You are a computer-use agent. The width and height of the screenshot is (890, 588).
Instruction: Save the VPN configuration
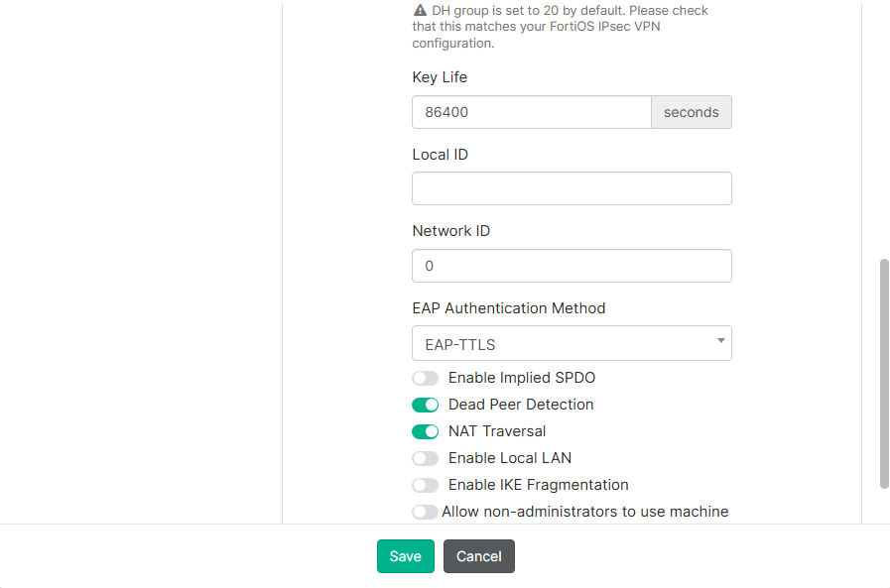(405, 556)
